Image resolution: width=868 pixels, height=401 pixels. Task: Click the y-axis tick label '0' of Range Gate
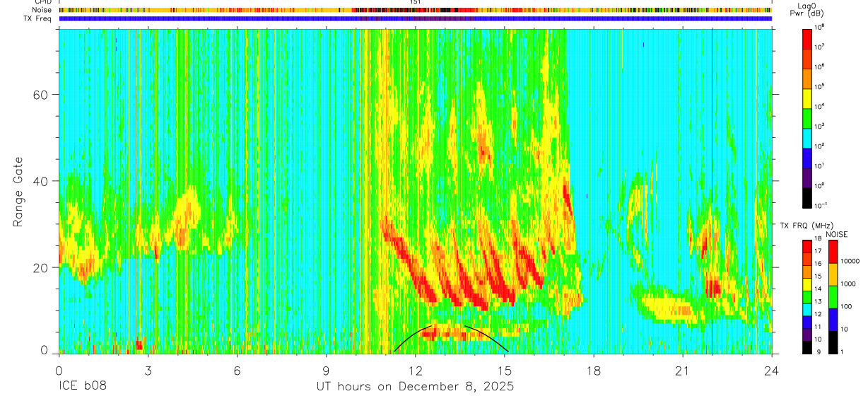coord(45,351)
